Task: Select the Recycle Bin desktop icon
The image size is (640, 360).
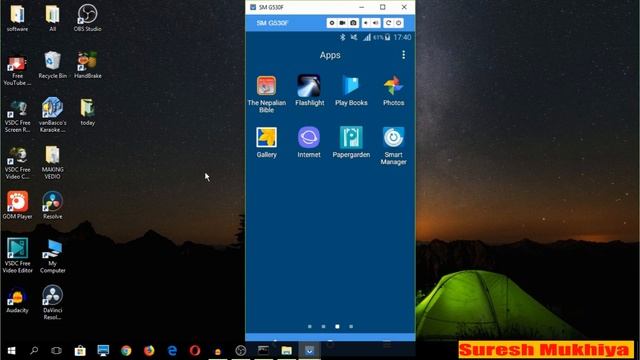Action: (x=53, y=64)
